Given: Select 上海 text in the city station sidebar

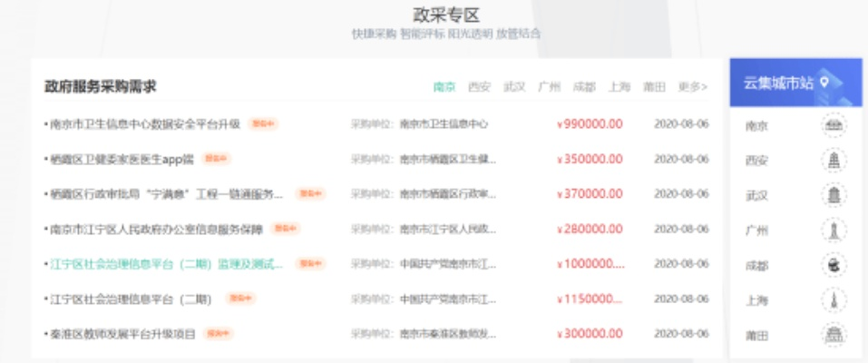Looking at the screenshot, I should click(x=756, y=301).
